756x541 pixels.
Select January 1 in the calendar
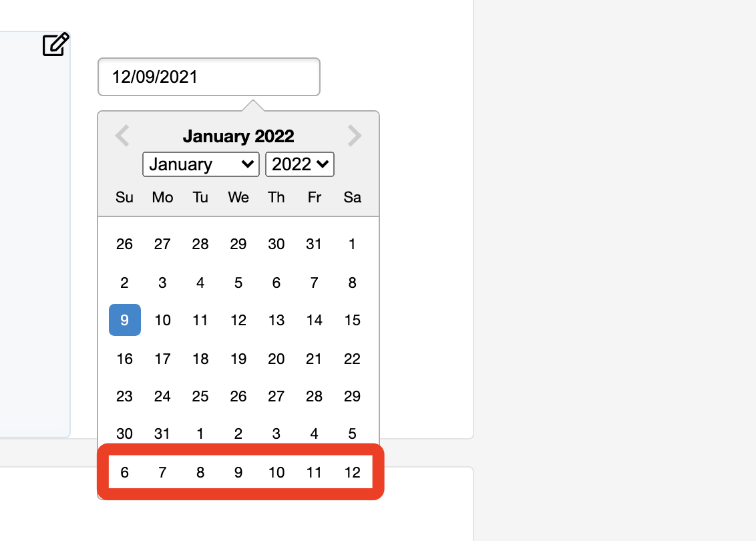click(x=352, y=244)
